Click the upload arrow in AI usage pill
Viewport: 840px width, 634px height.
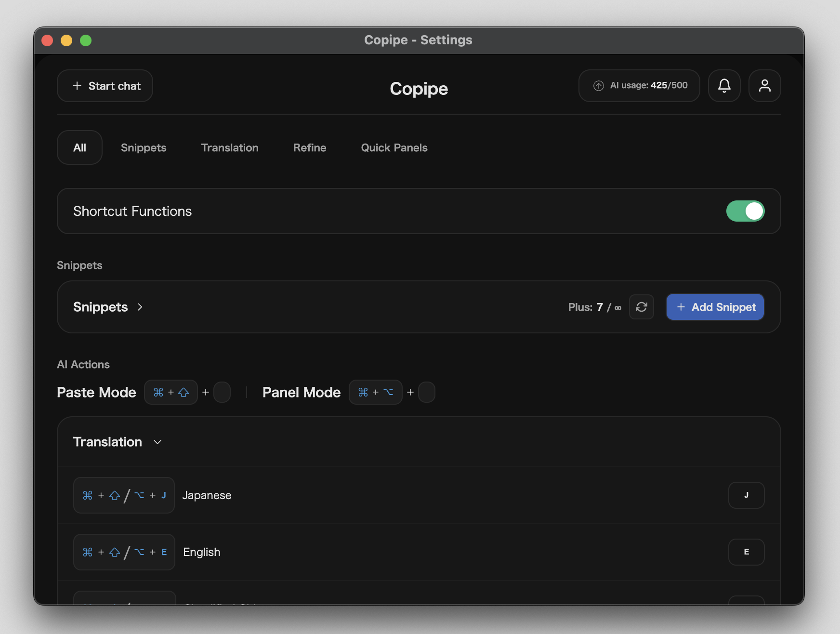(x=599, y=85)
